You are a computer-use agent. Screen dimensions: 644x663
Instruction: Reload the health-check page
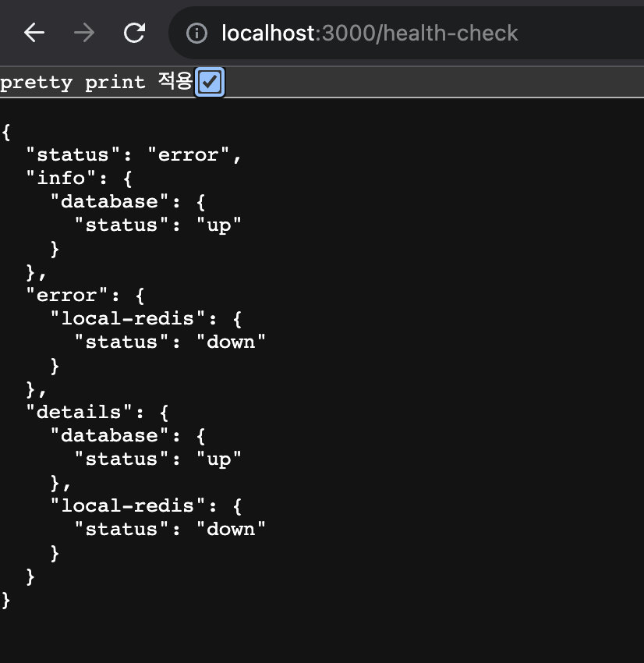pos(134,33)
